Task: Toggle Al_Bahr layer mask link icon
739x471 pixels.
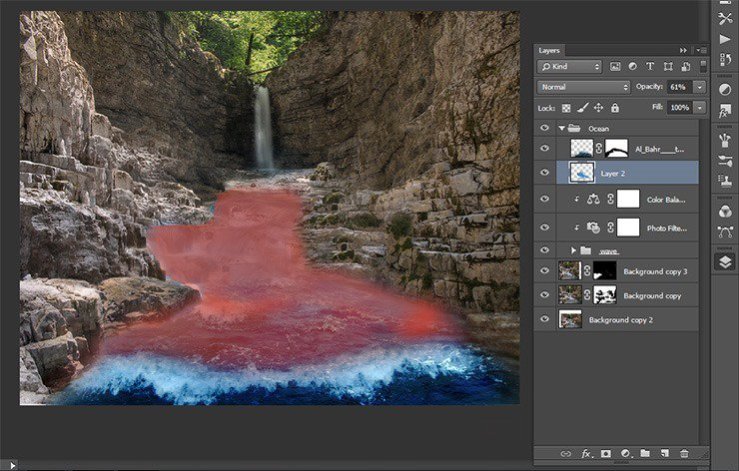Action: pyautogui.click(x=599, y=149)
